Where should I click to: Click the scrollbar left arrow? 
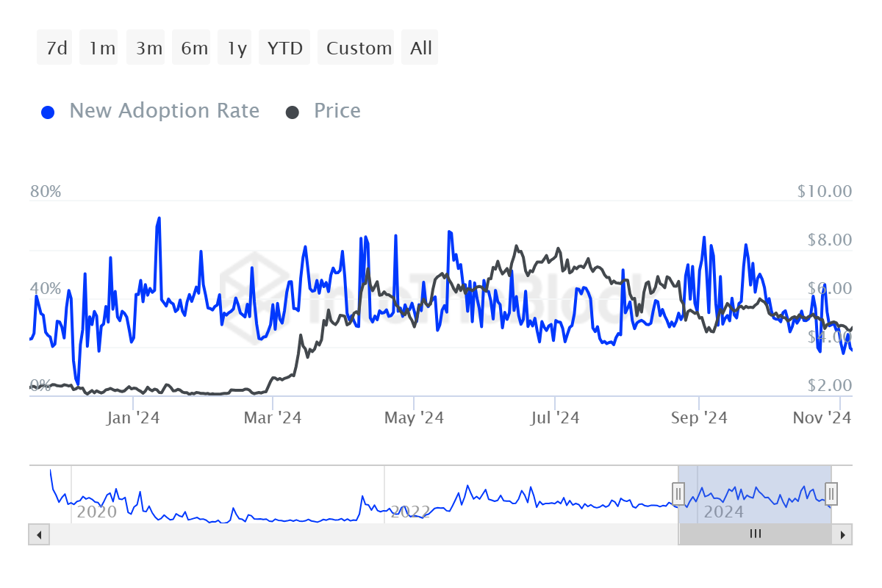[39, 534]
